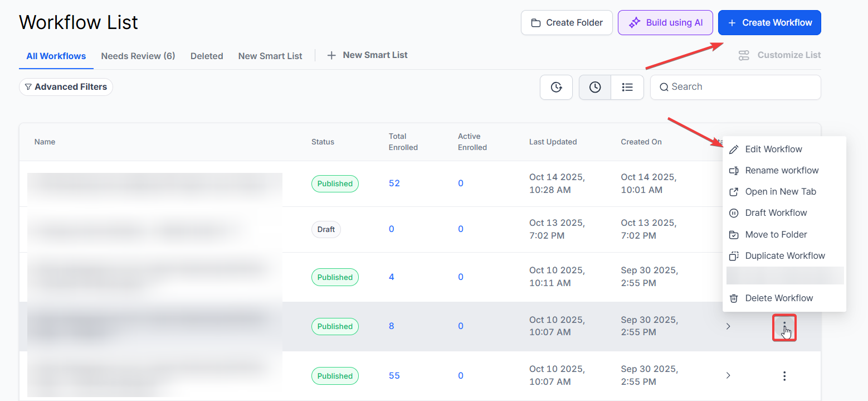
Task: Click the plus New Smart List button
Action: pyautogui.click(x=367, y=55)
